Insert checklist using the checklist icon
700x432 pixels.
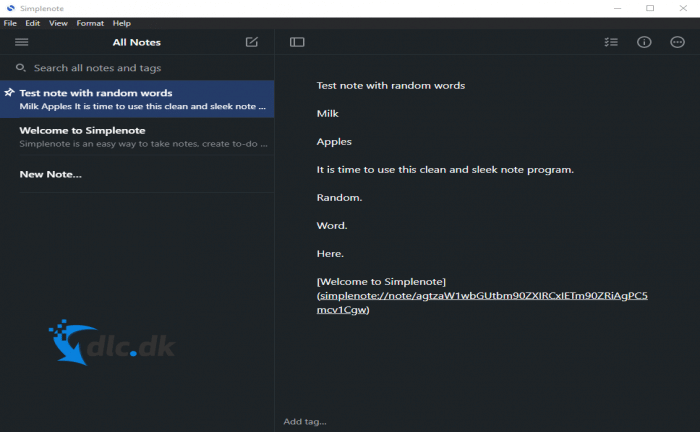click(x=611, y=42)
